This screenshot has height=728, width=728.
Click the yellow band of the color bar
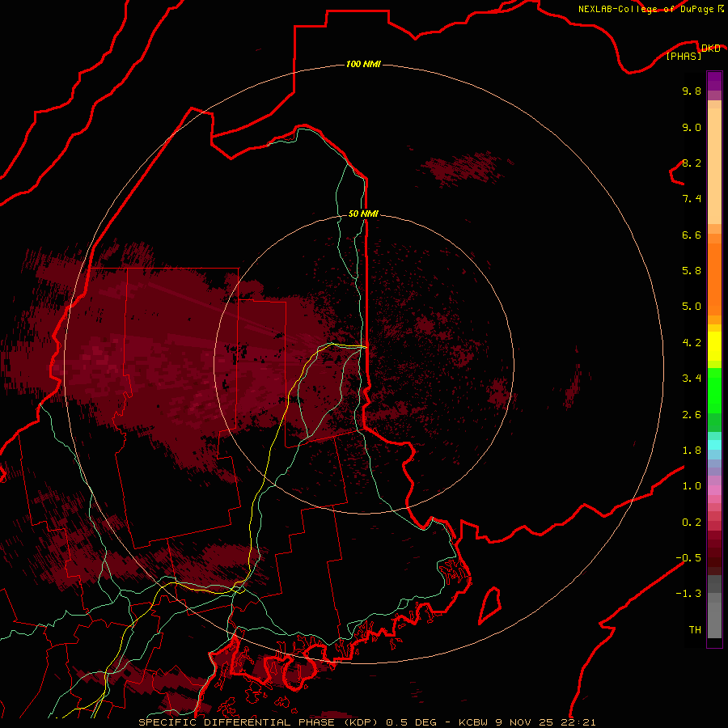714,346
